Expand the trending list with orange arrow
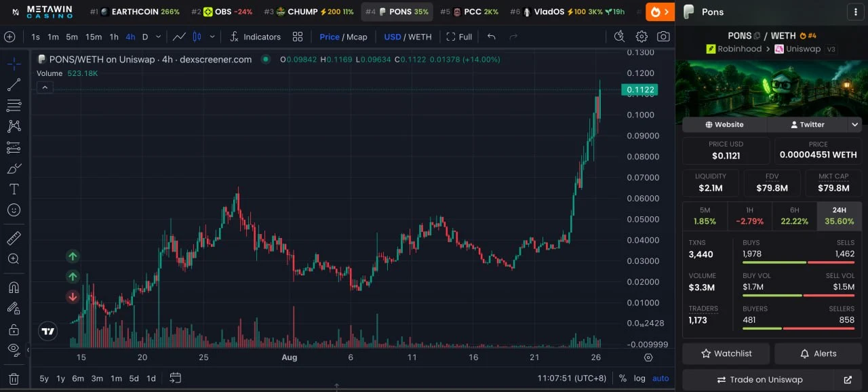The height and width of the screenshot is (392, 868). (660, 12)
